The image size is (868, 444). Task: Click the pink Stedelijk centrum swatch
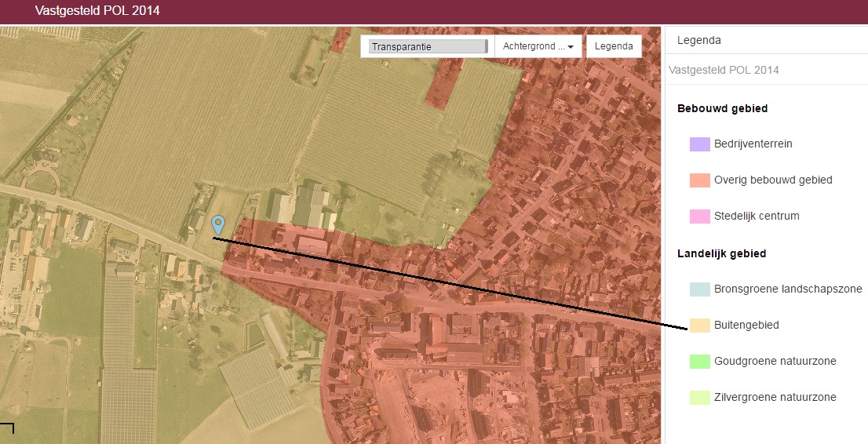[699, 217]
